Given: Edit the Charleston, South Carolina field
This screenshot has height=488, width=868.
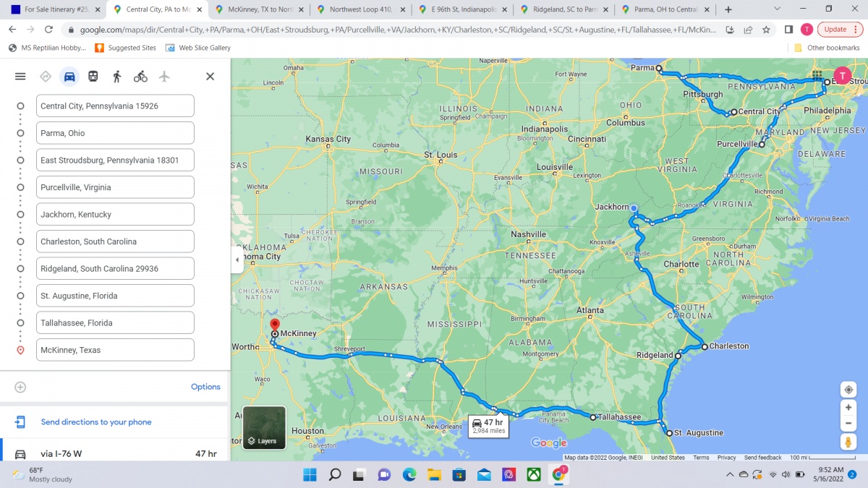Looking at the screenshot, I should coord(115,241).
